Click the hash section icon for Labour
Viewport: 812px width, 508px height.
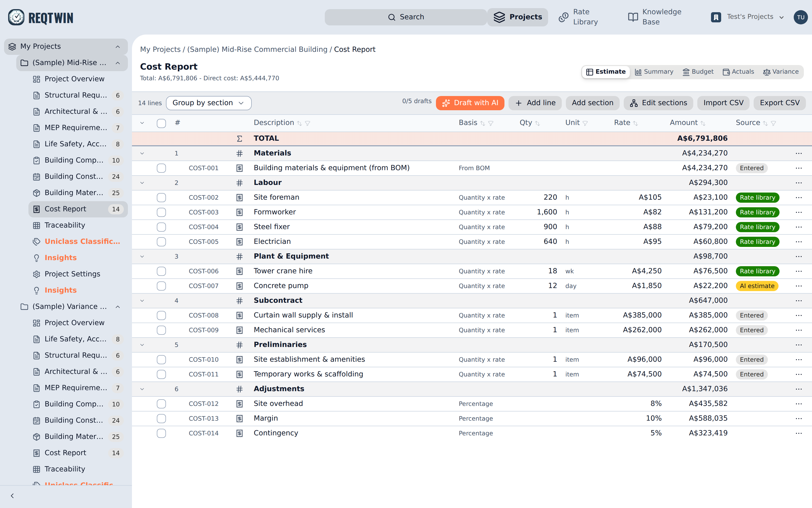(239, 183)
